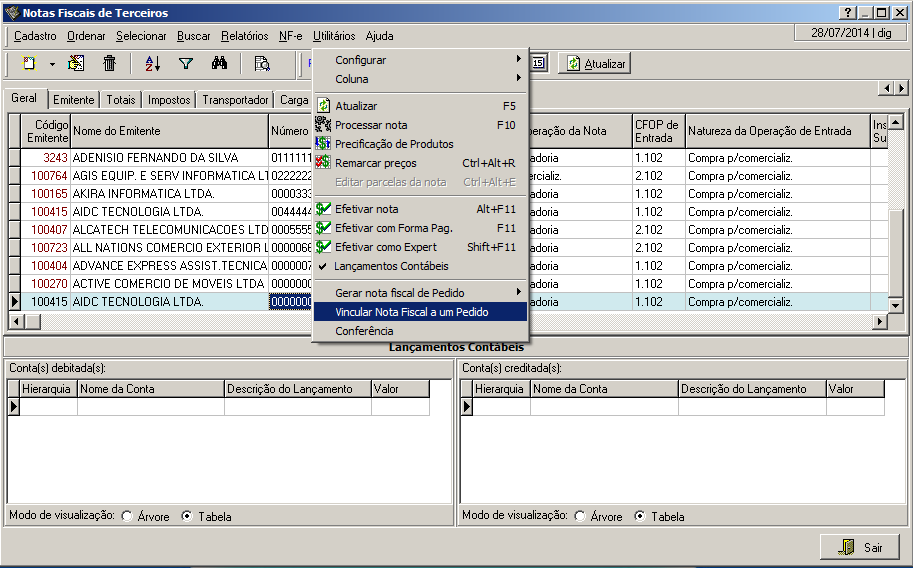The image size is (913, 568).
Task: Click the edit record toolbar icon
Action: [76, 64]
